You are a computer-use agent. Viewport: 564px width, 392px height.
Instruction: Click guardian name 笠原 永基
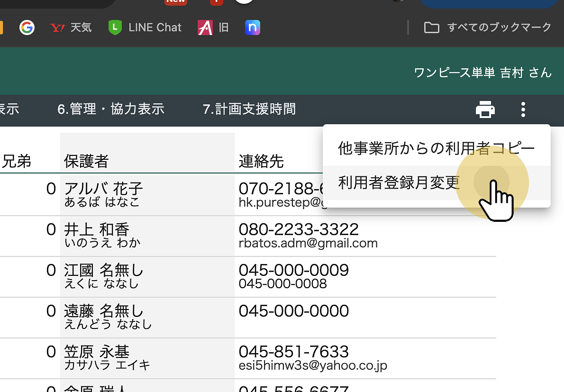97,352
